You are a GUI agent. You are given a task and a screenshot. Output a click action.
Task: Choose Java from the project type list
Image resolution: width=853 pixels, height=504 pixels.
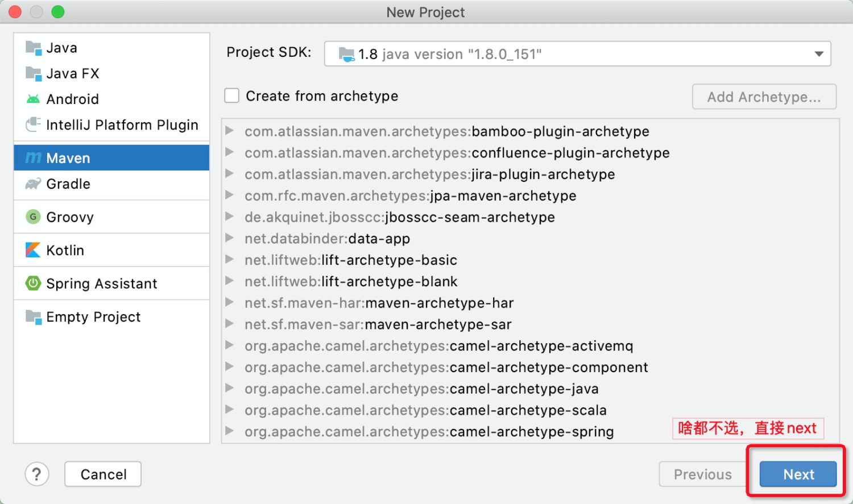pos(61,48)
